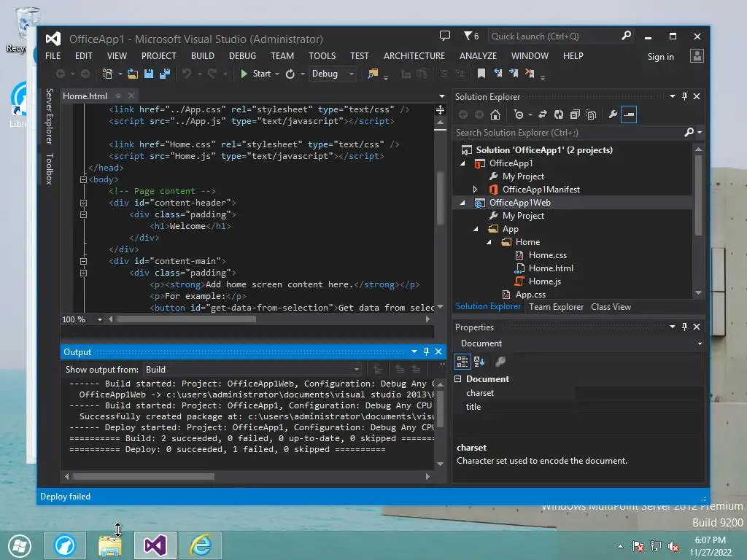747x560 pixels.
Task: Save the current file with Save icon
Action: click(149, 74)
